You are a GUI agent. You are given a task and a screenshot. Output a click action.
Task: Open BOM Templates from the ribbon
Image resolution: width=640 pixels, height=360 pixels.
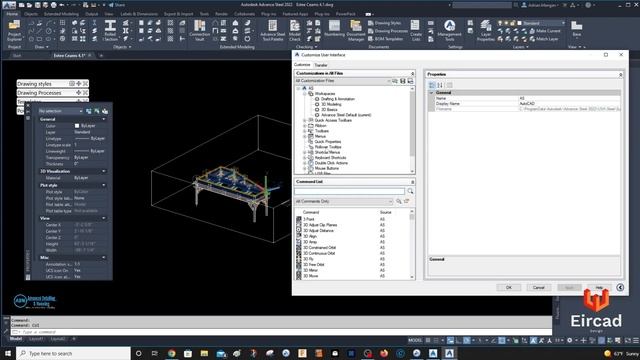click(x=385, y=39)
